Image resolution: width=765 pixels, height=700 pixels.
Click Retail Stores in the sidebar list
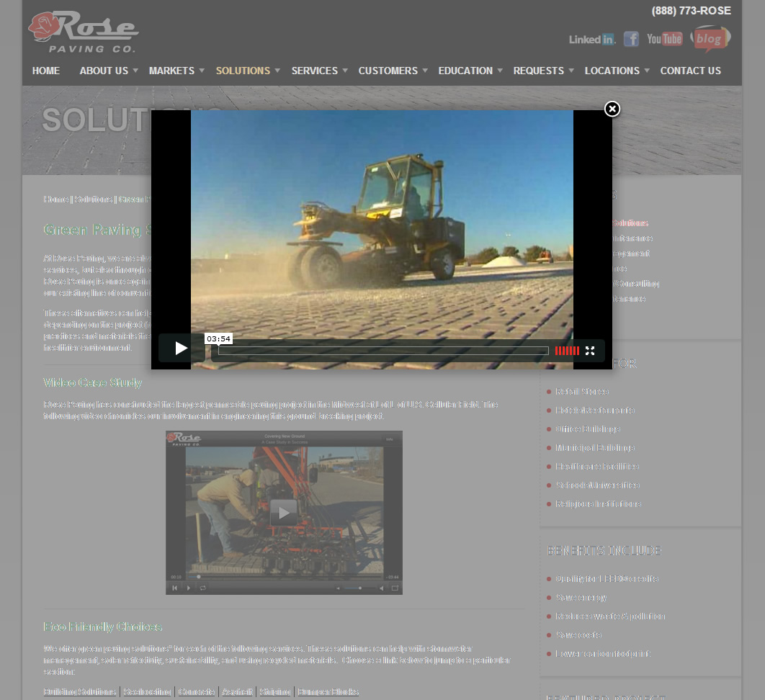(x=582, y=392)
